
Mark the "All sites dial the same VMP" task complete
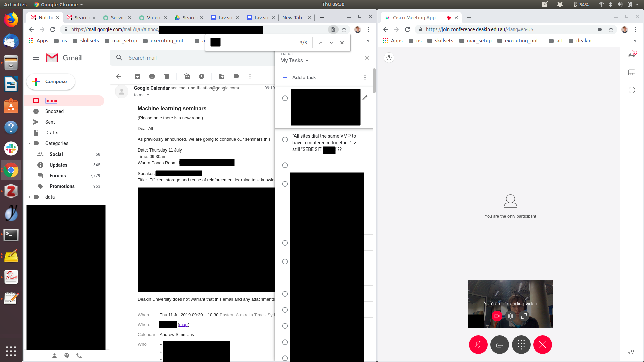pos(285,140)
